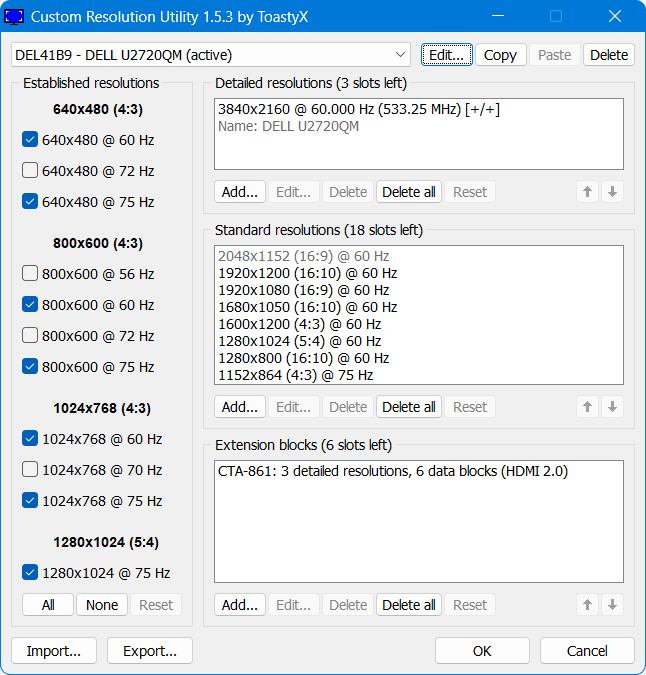Click the All button for established resolutions

click(x=47, y=605)
